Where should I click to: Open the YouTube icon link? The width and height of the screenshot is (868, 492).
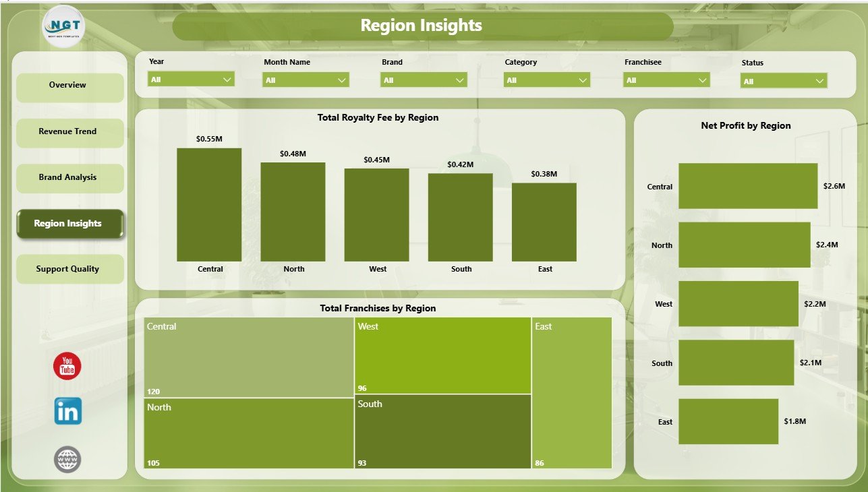tap(67, 366)
